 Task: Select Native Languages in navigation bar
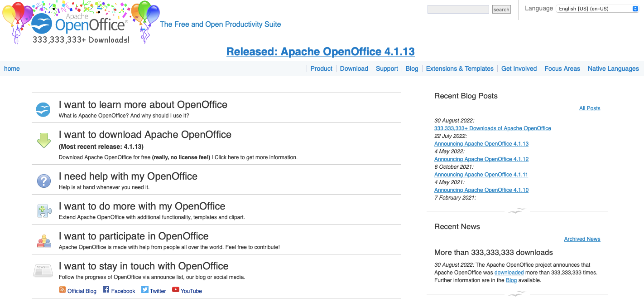[613, 68]
